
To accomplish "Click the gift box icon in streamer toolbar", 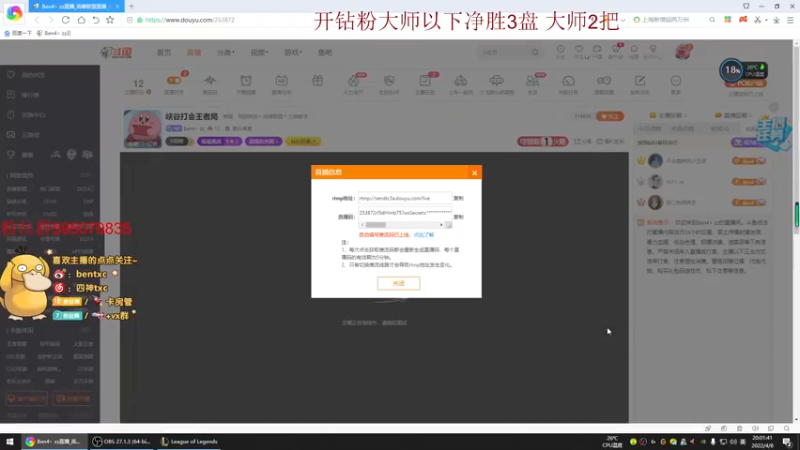I will pos(317,82).
